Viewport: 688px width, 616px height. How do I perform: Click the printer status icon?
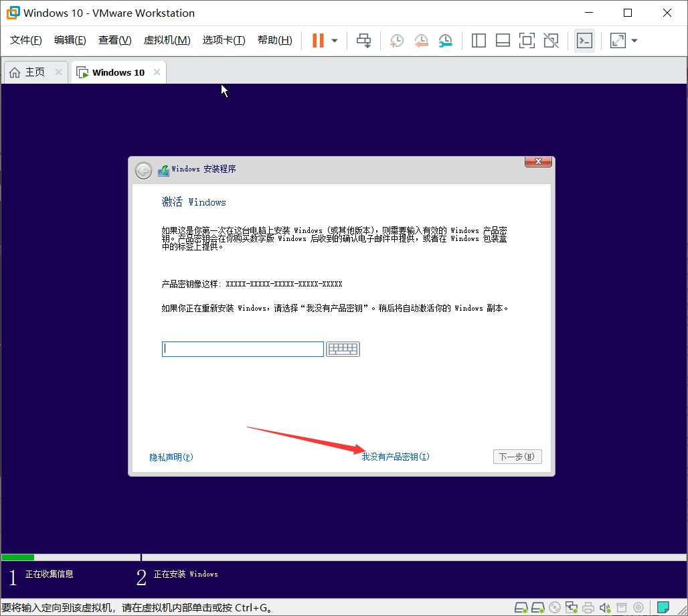pos(588,608)
